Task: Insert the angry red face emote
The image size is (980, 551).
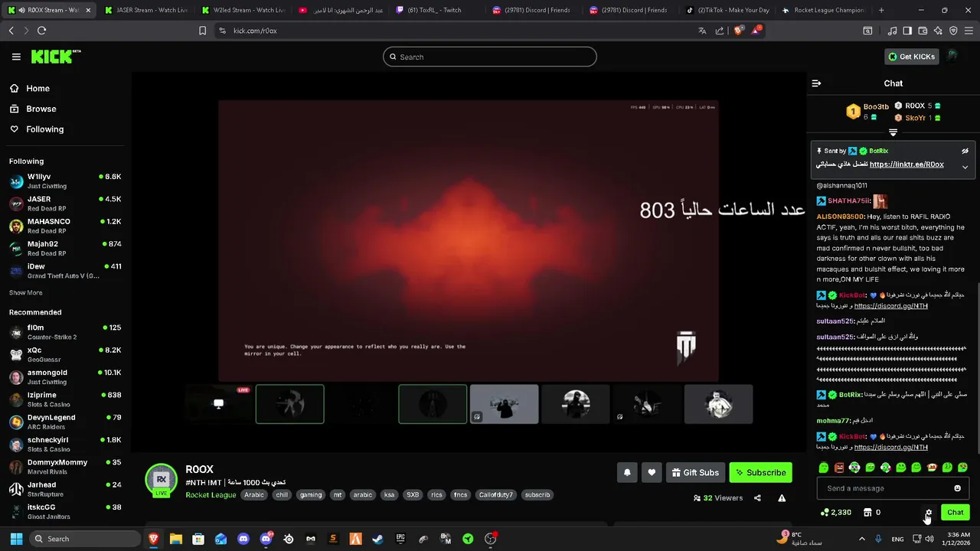Action: (839, 467)
